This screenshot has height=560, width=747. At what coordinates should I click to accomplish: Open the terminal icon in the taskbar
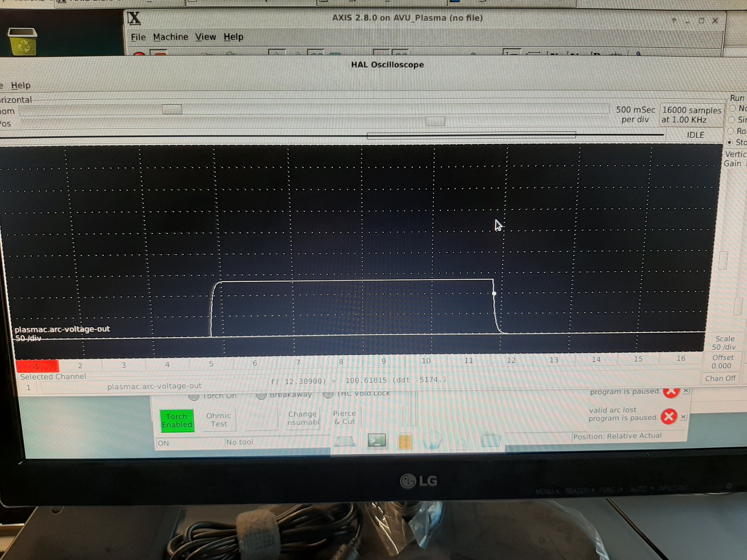(x=377, y=440)
